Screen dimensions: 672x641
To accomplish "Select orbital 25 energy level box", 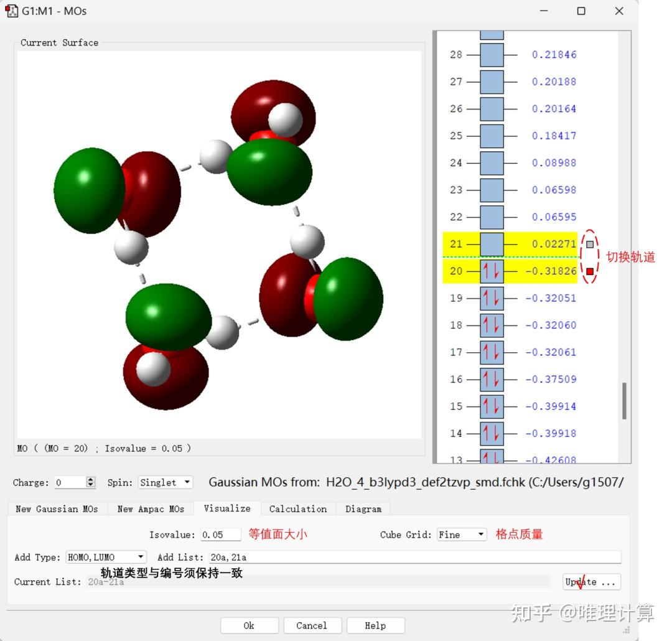I will click(492, 136).
